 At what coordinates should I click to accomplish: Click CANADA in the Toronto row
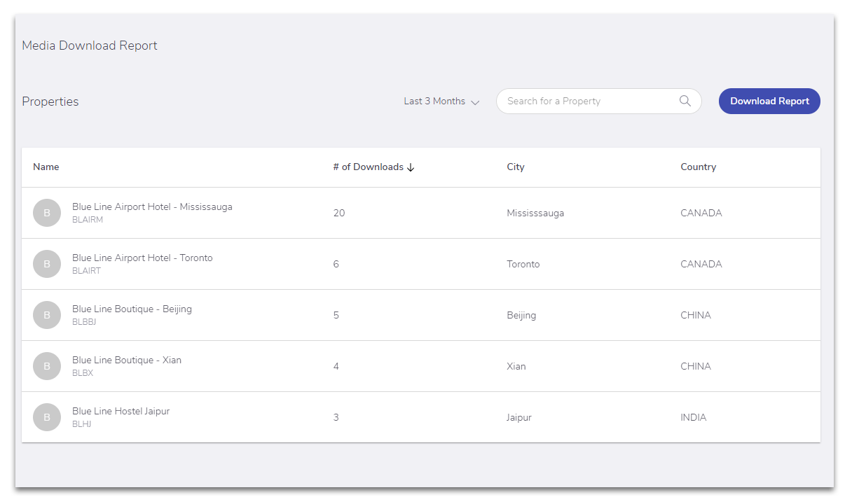pos(701,264)
